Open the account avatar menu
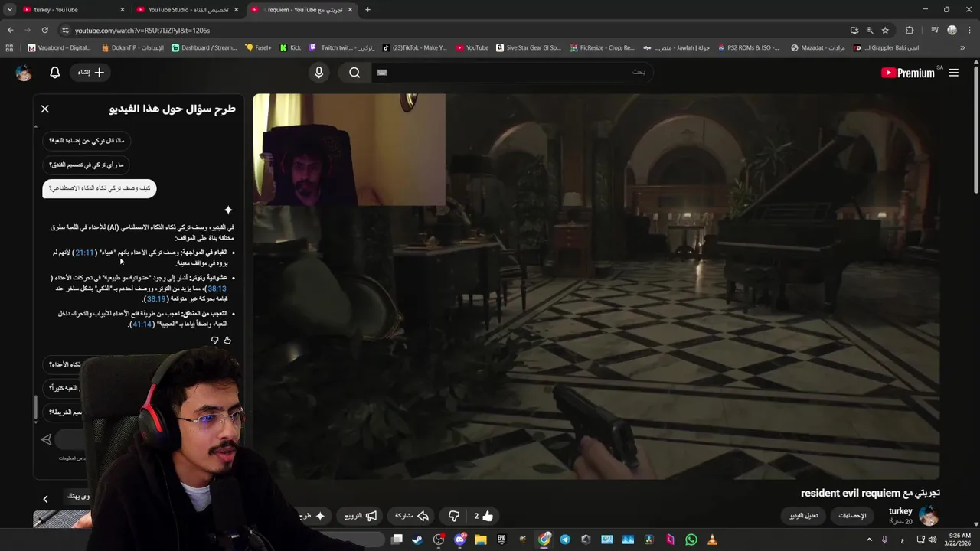Viewport: 980px width, 551px height. coord(24,73)
